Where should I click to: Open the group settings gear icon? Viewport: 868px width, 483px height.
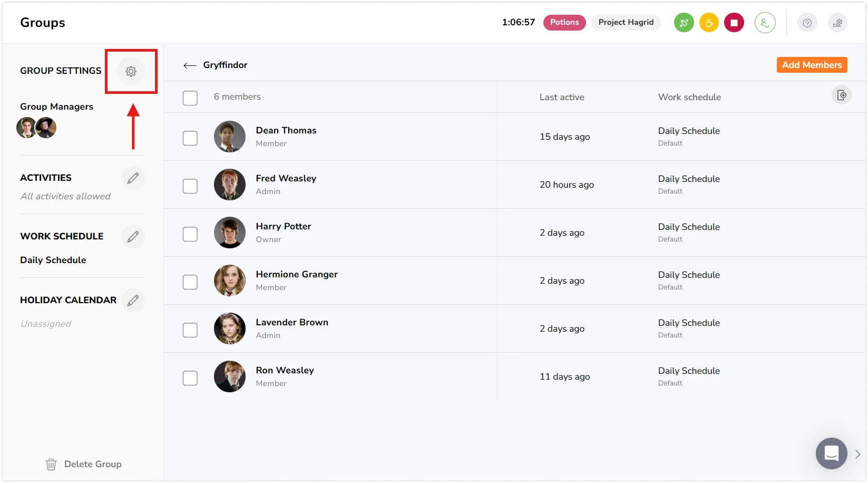pyautogui.click(x=131, y=71)
